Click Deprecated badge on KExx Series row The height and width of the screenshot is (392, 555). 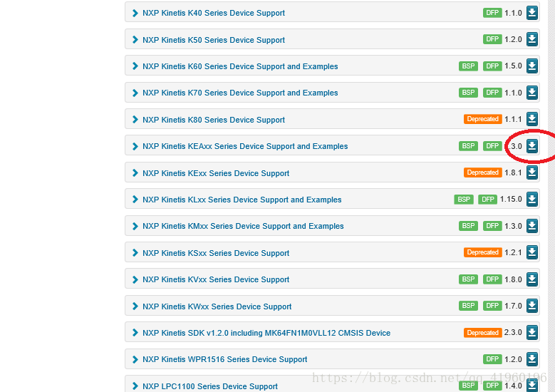point(482,172)
